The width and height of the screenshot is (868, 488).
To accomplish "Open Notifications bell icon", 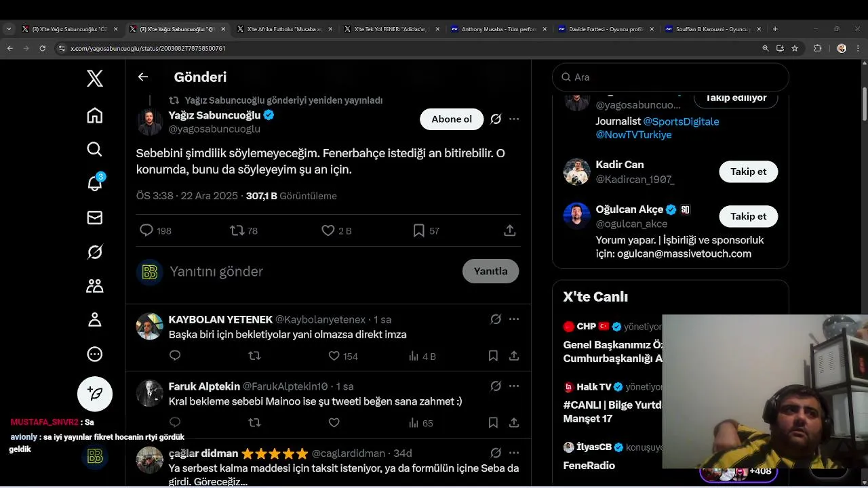I will [x=95, y=183].
